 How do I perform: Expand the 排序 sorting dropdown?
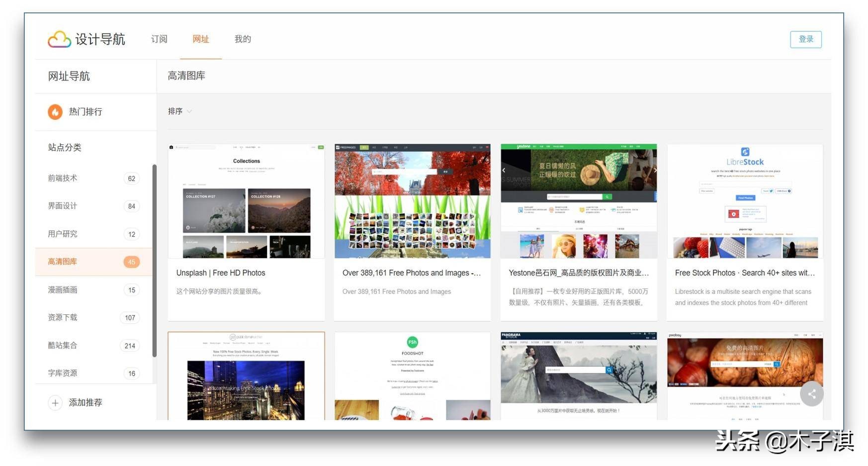(179, 111)
